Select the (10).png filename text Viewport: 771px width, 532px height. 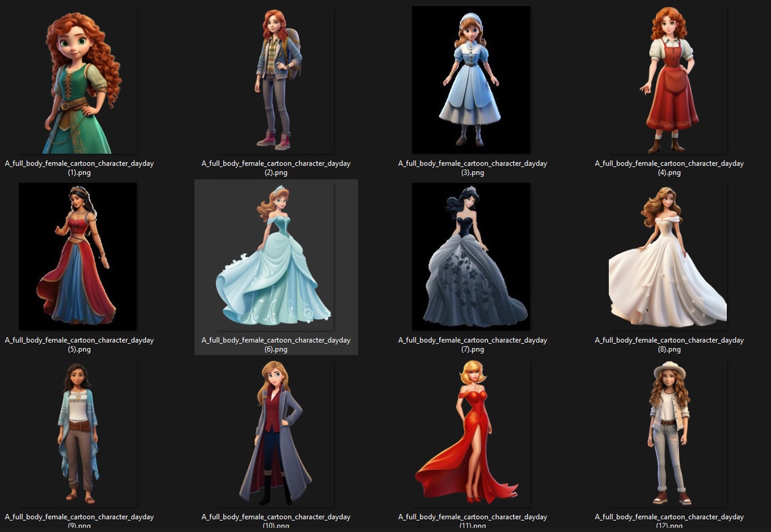(x=276, y=521)
